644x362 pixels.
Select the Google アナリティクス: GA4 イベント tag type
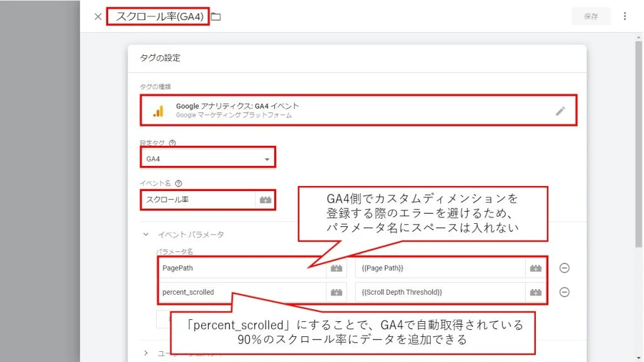(358, 111)
